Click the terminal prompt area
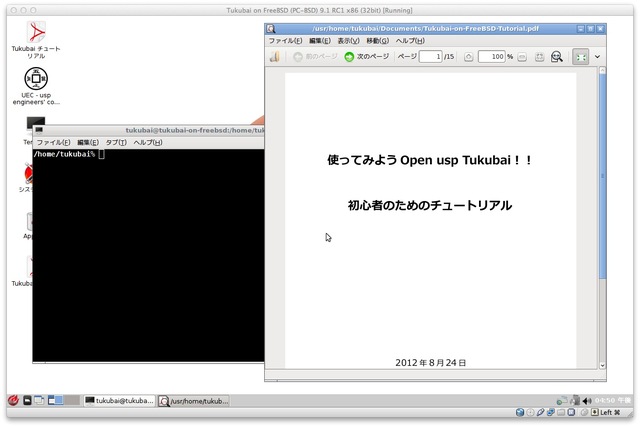 click(x=148, y=255)
